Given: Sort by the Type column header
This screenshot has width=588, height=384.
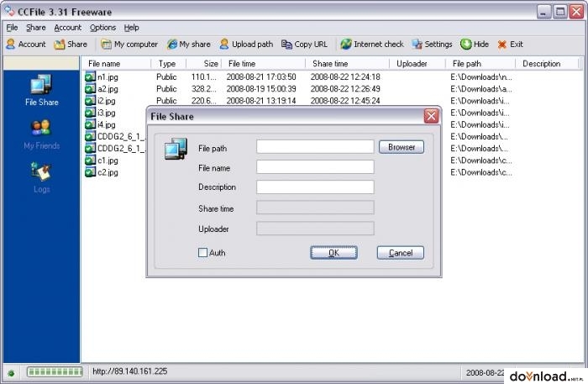Looking at the screenshot, I should 168,64.
